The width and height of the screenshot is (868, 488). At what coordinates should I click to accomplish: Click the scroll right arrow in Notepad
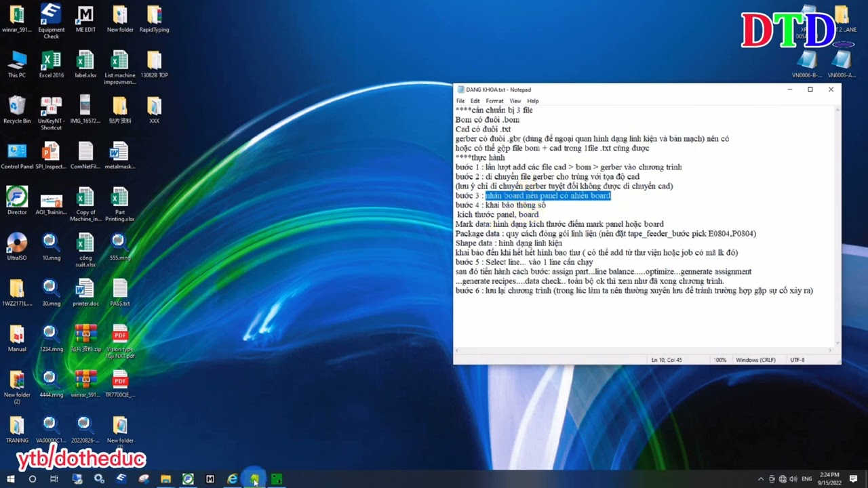pyautogui.click(x=830, y=350)
